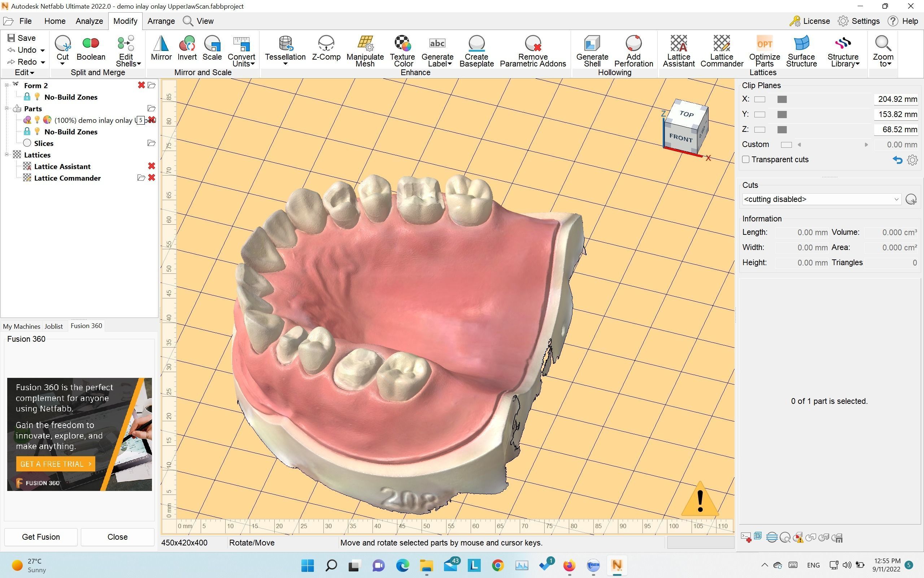Open the Cuts dropdown showing cutting disabled
924x578 pixels.
pos(821,199)
